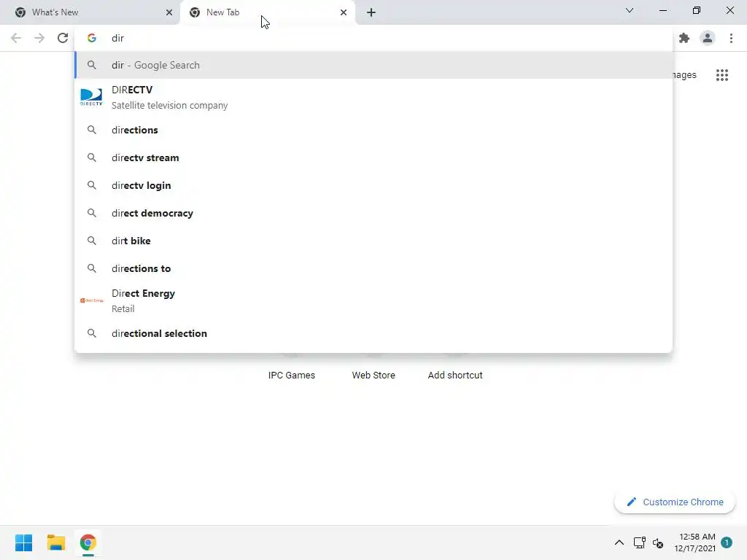Image resolution: width=747 pixels, height=560 pixels.
Task: Click the muted volume tray icon
Action: pyautogui.click(x=658, y=542)
